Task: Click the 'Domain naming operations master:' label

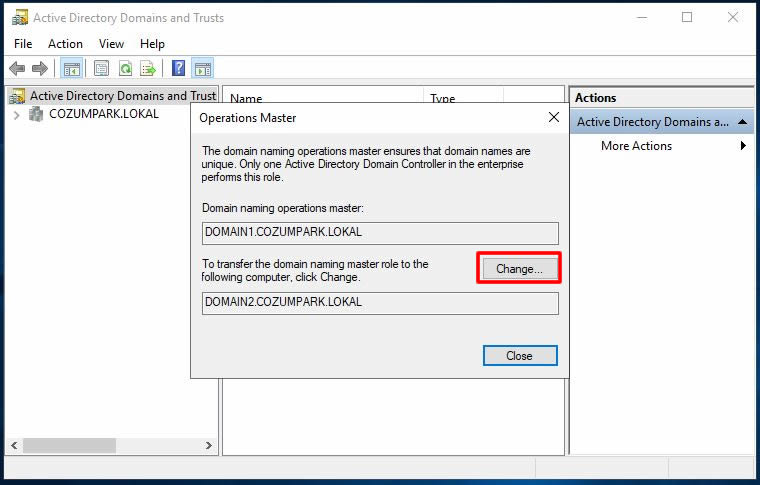Action: (x=283, y=208)
